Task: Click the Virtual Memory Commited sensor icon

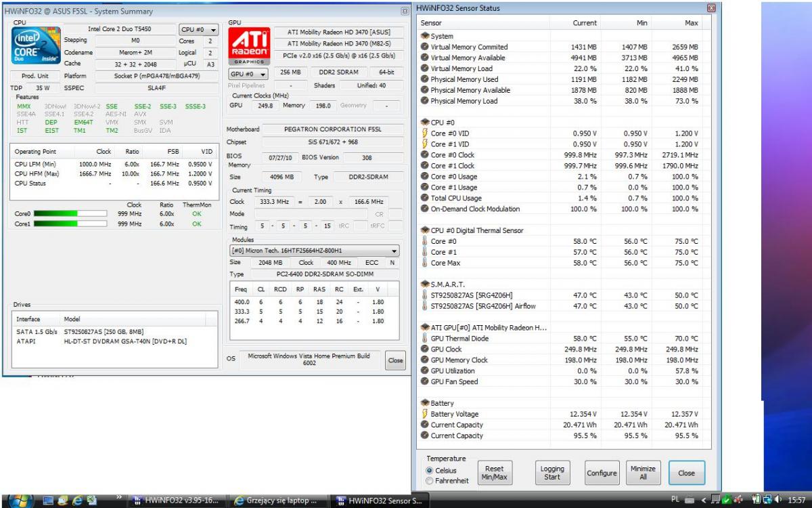Action: 425,47
